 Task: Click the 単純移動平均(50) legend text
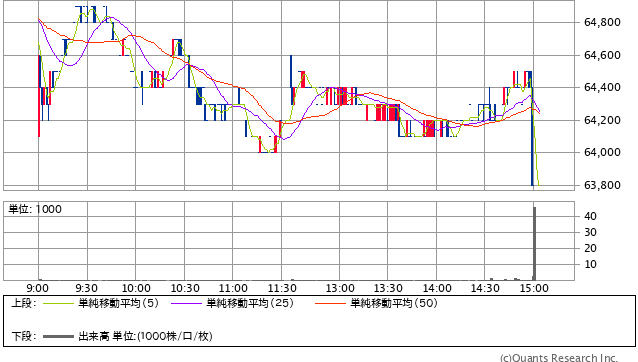click(394, 303)
